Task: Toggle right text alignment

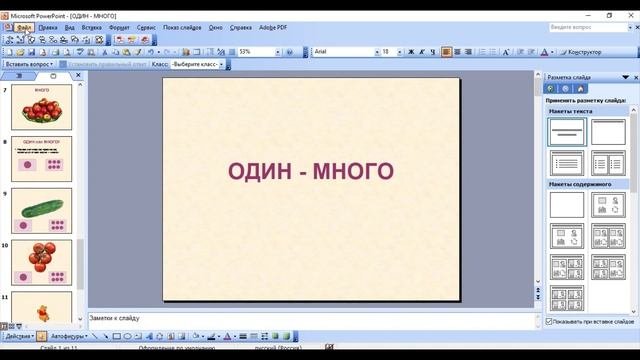Action: click(x=468, y=52)
